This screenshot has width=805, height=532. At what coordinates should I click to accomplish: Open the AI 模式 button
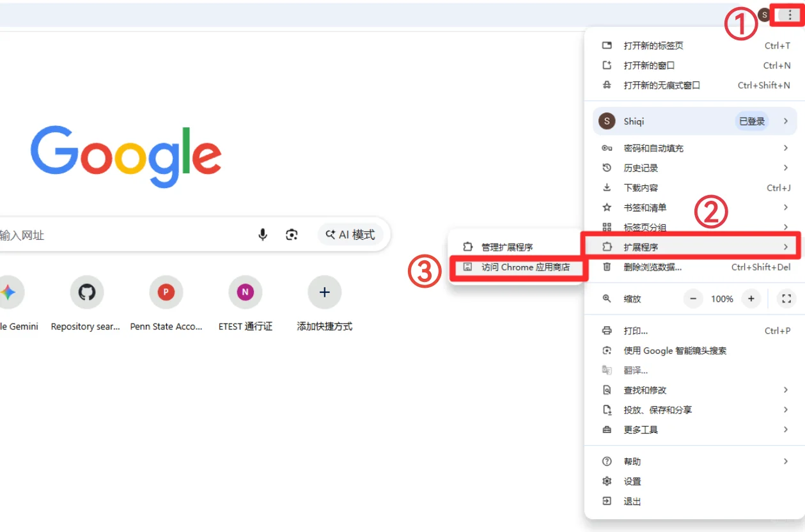point(350,235)
